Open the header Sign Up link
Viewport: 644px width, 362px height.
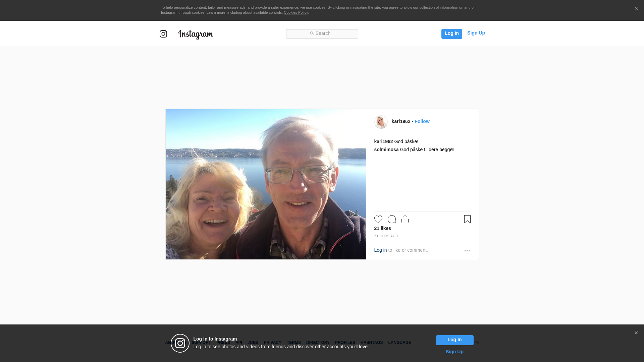(476, 33)
